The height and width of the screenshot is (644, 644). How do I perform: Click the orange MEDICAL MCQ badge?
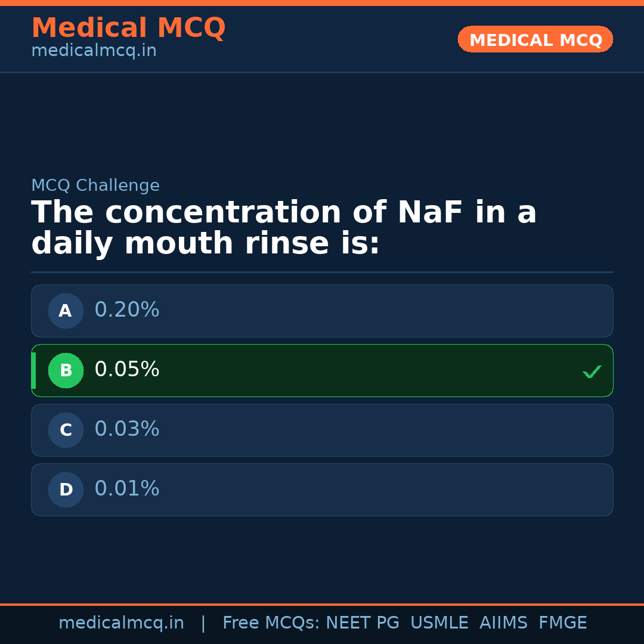pyautogui.click(x=535, y=40)
